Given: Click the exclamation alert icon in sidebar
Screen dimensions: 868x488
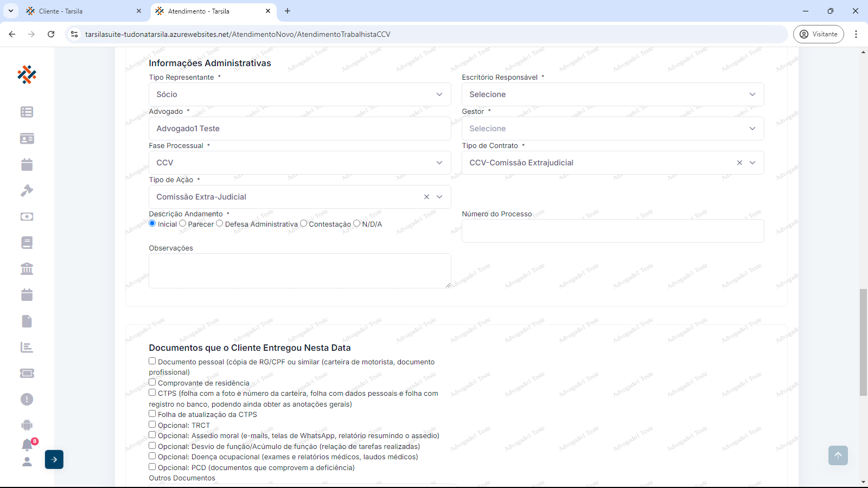Looking at the screenshot, I should coord(27,399).
